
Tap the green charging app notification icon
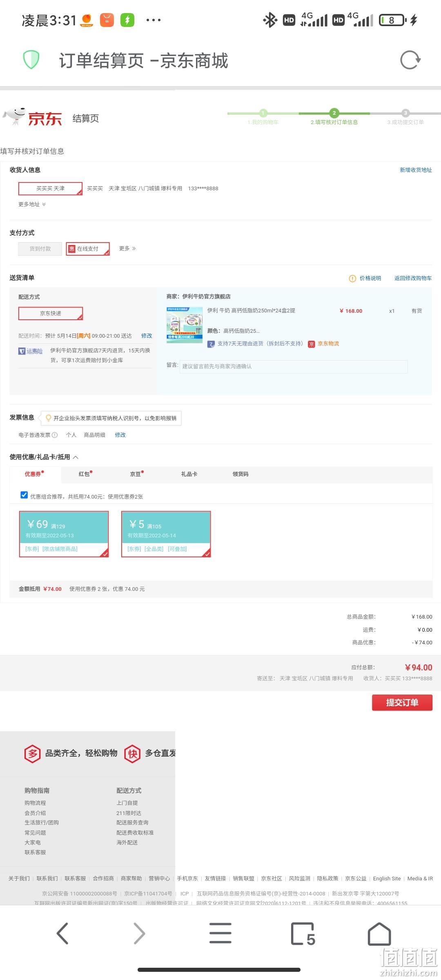127,20
